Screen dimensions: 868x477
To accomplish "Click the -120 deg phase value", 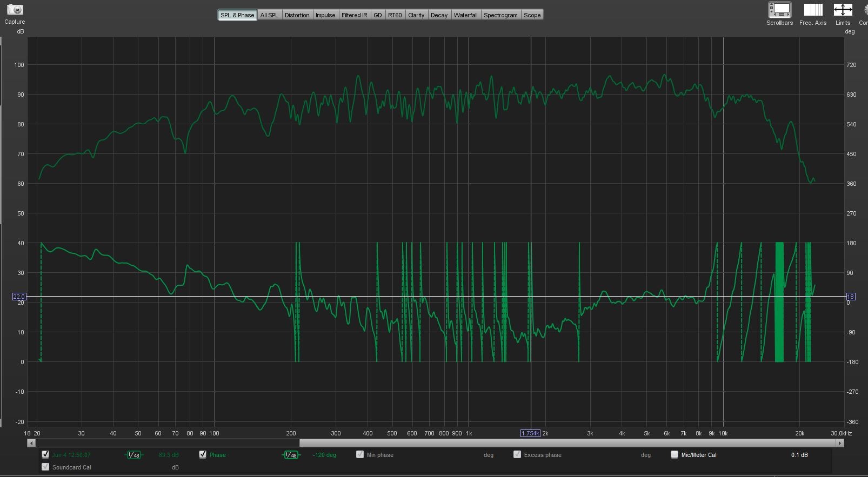I will click(x=324, y=455).
